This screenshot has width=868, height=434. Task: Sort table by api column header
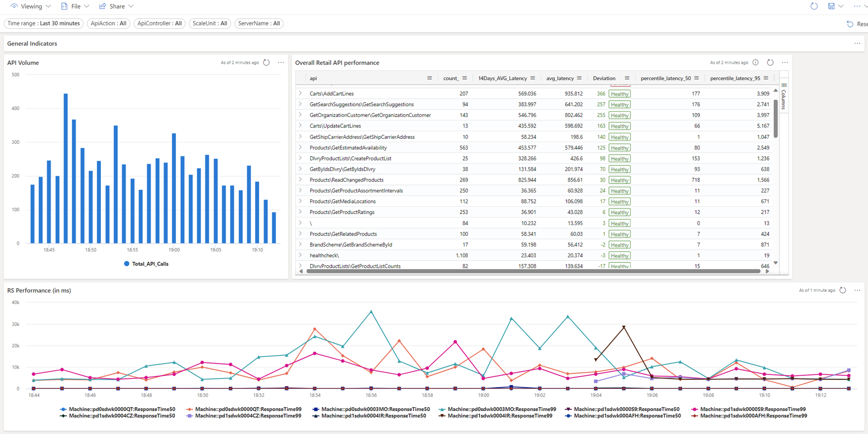tap(313, 78)
